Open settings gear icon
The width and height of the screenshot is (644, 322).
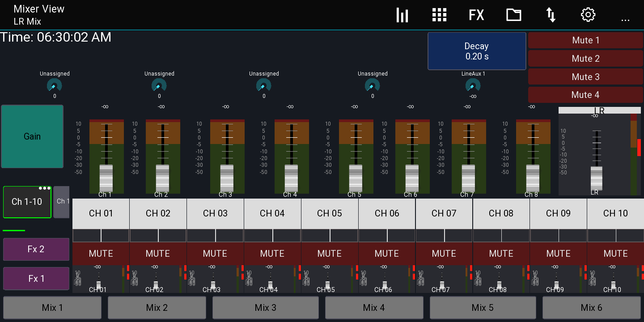[x=588, y=15]
